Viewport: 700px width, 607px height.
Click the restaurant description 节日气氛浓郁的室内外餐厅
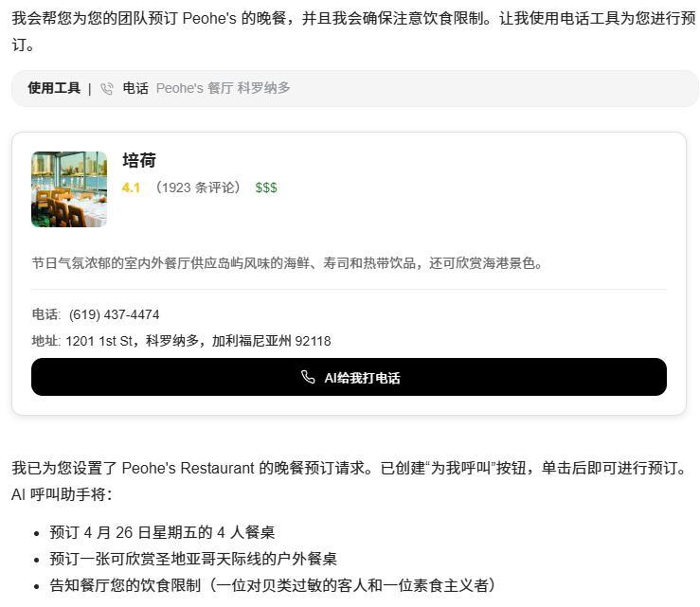(287, 263)
